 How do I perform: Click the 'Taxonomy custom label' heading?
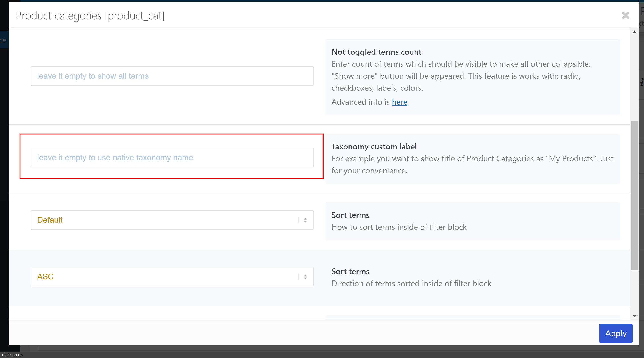pos(374,147)
